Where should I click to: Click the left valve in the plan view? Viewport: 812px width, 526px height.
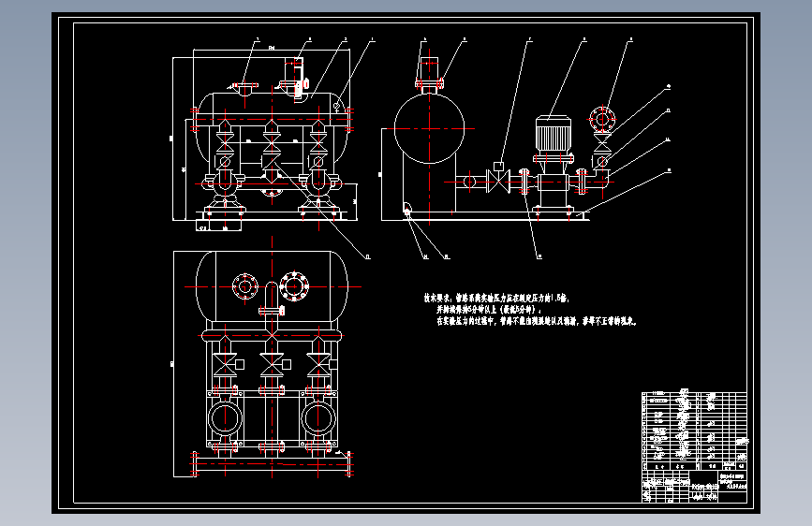(226, 364)
